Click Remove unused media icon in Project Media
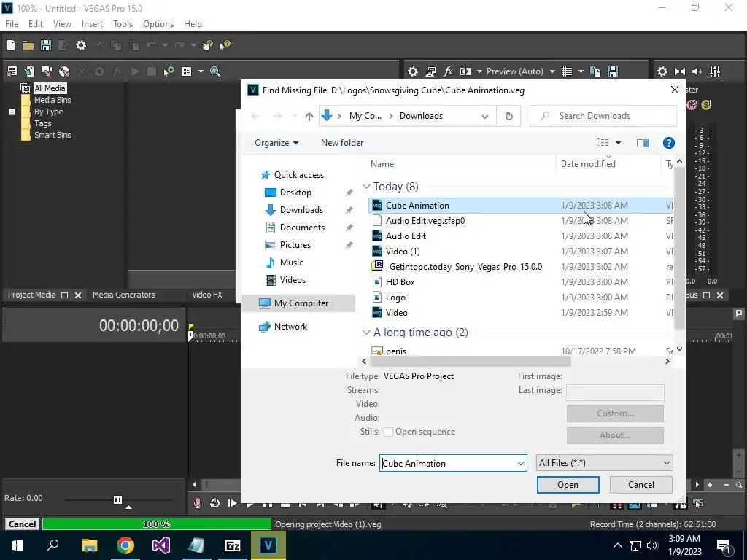The image size is (747, 560). click(x=12, y=71)
